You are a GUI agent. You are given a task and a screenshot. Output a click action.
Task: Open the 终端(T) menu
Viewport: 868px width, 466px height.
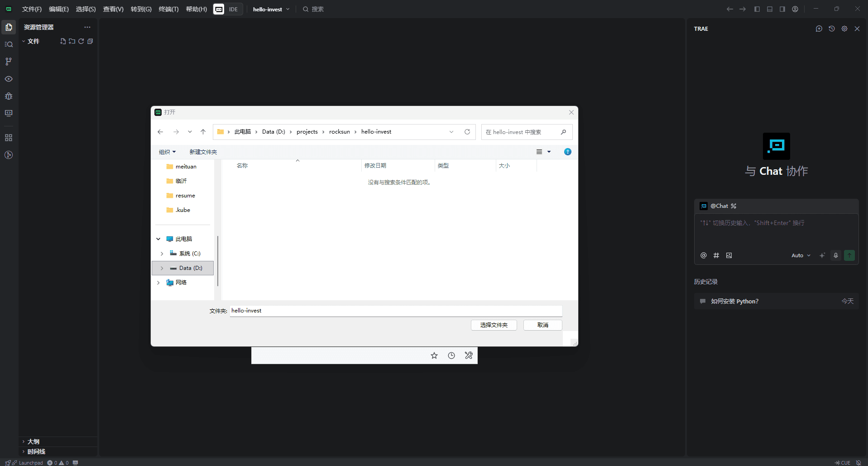[168, 9]
